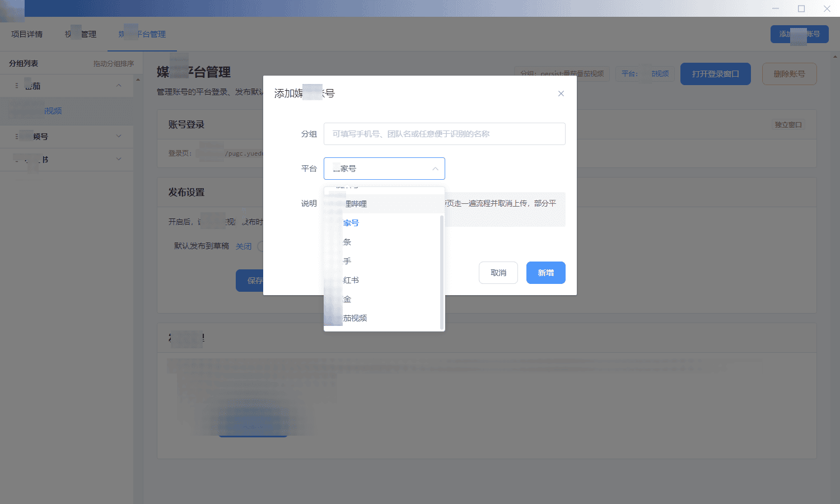Switch to the 项目详情 tab
Image resolution: width=840 pixels, height=504 pixels.
click(x=27, y=34)
